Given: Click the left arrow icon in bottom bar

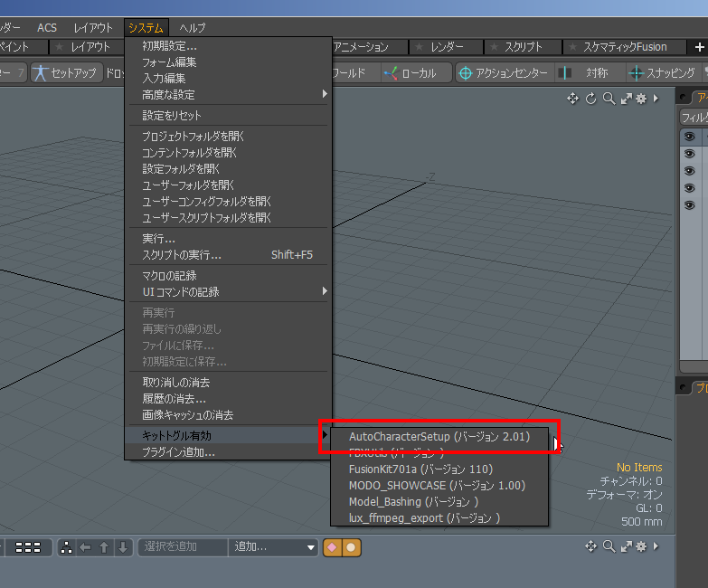Looking at the screenshot, I should coord(85,547).
